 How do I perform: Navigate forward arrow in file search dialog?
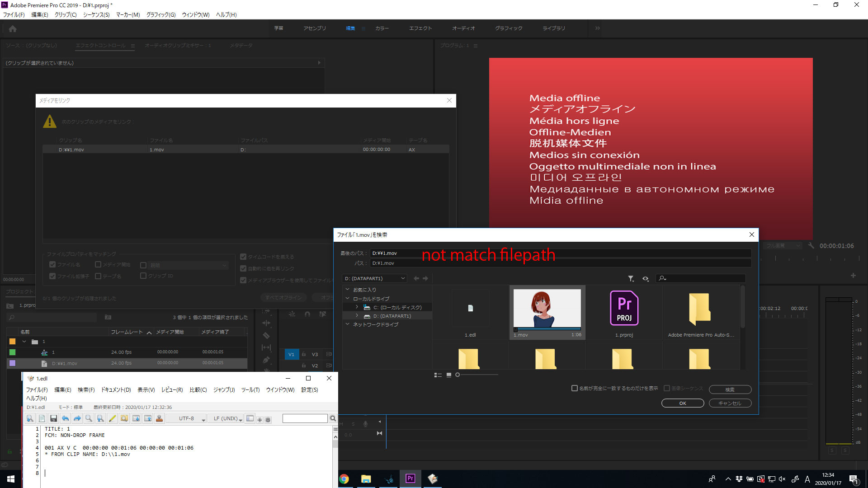point(425,278)
